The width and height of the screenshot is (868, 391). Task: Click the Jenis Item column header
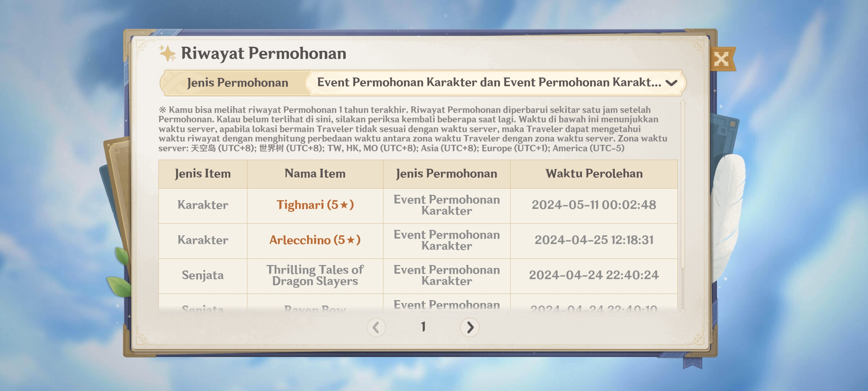[x=203, y=174]
